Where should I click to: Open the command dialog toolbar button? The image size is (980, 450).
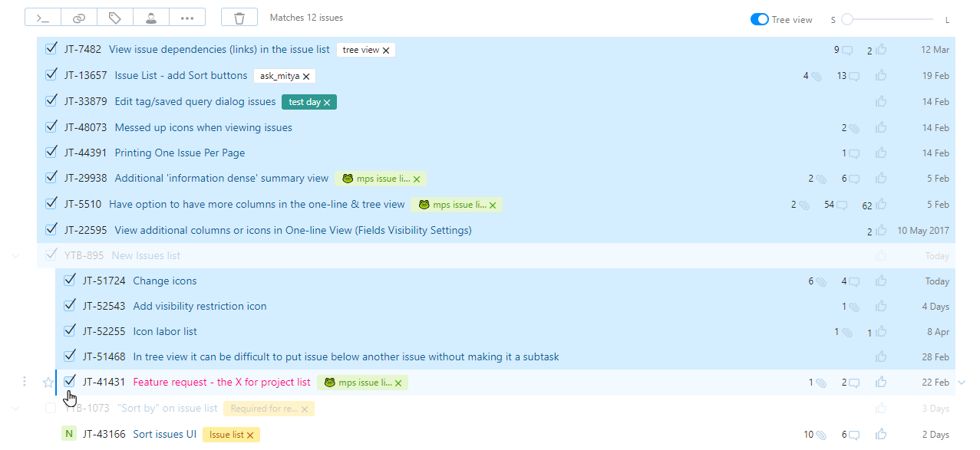(43, 18)
